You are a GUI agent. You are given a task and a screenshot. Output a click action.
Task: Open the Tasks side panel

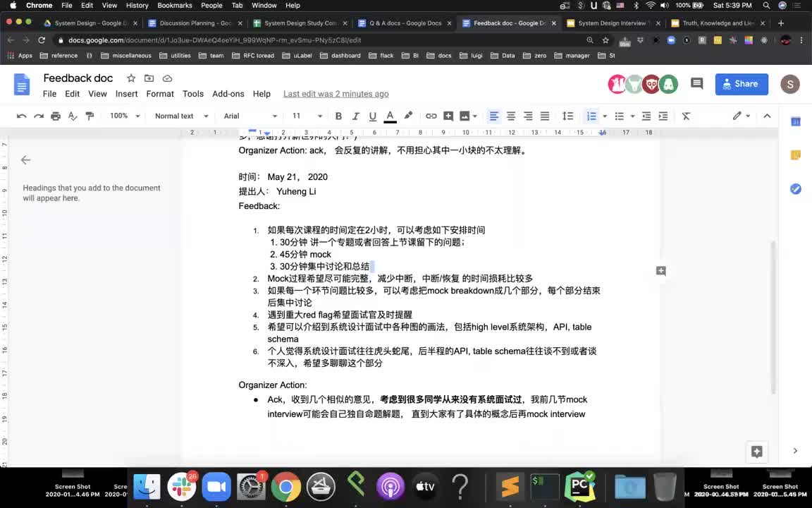(795, 188)
